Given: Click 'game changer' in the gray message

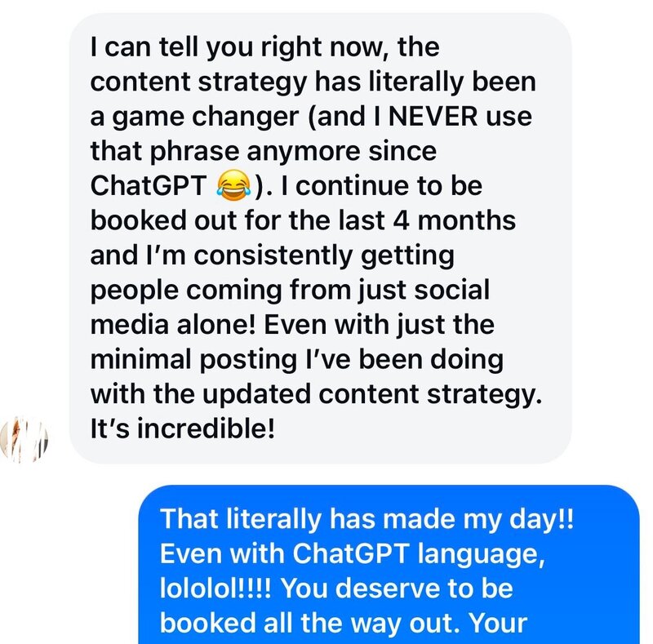Looking at the screenshot, I should [x=206, y=117].
